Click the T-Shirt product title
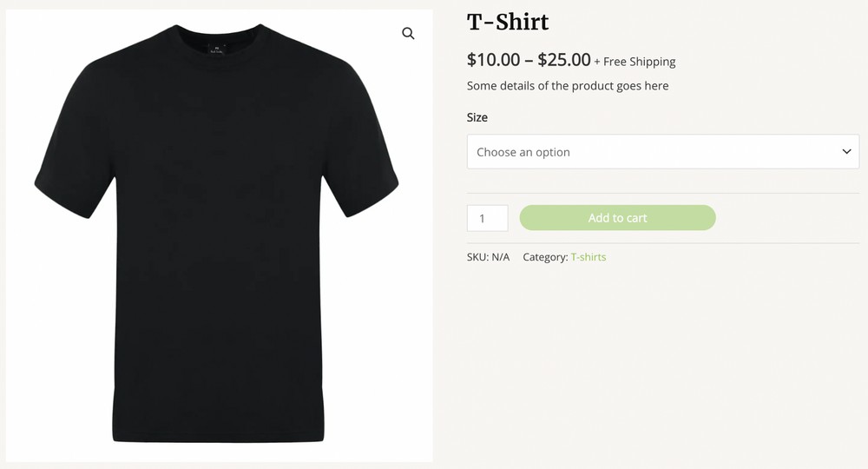Screen dimensions: 868x469 point(508,22)
